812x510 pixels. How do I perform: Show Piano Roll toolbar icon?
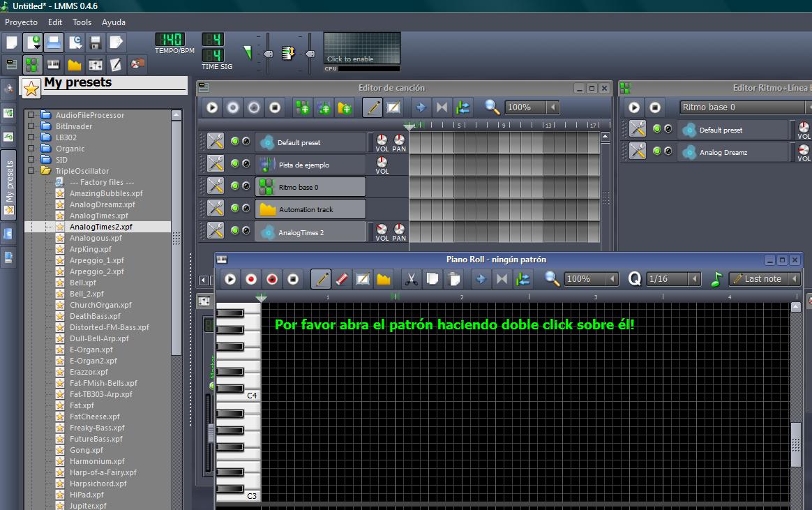click(x=53, y=64)
